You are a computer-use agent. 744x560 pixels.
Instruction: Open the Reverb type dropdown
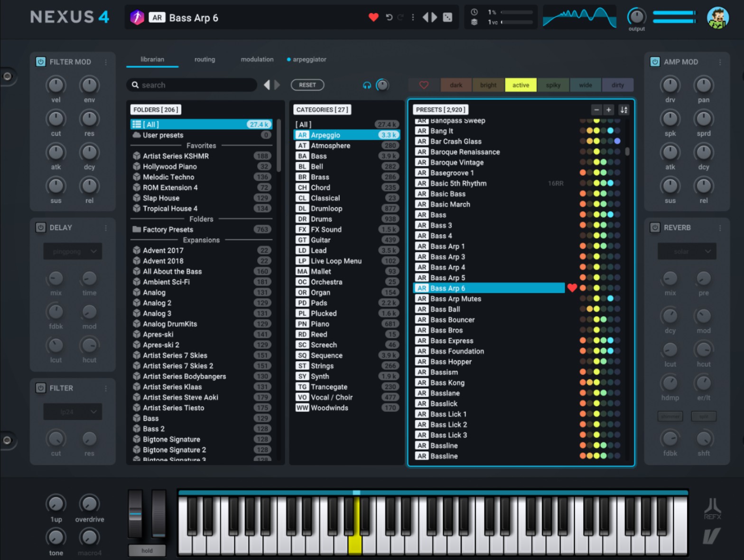pyautogui.click(x=687, y=252)
